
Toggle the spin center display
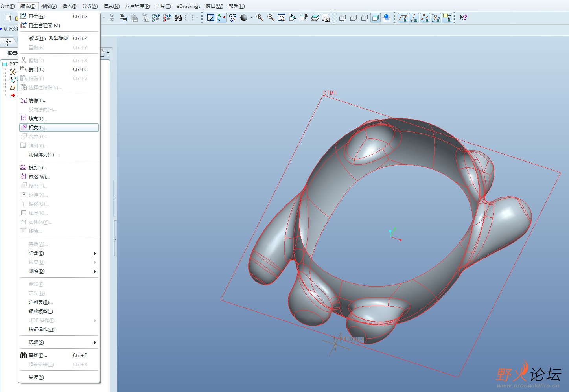click(x=222, y=18)
